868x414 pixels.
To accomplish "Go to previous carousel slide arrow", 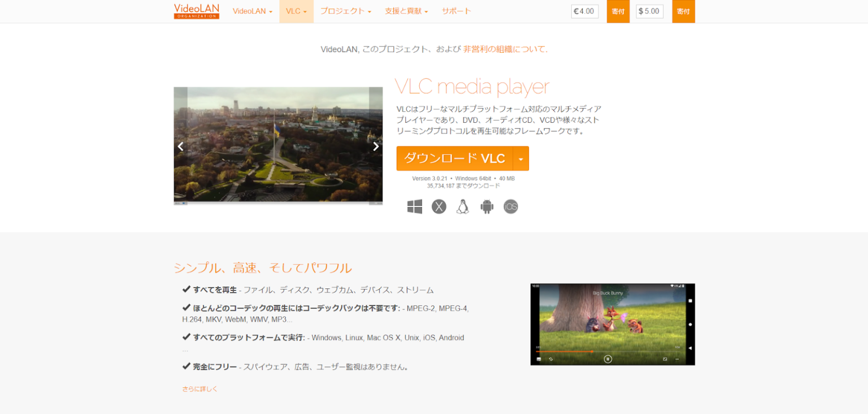I will pyautogui.click(x=180, y=146).
